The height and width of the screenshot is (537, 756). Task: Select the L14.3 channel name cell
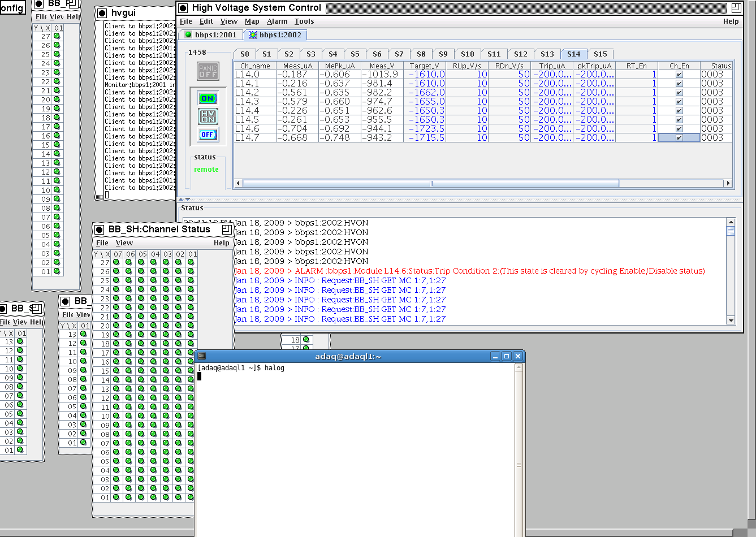pos(255,101)
